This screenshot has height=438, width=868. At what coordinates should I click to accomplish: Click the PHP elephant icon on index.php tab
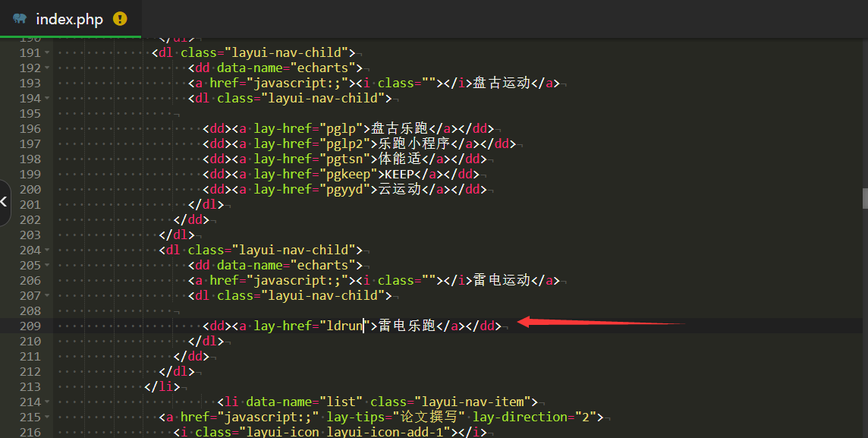point(20,19)
